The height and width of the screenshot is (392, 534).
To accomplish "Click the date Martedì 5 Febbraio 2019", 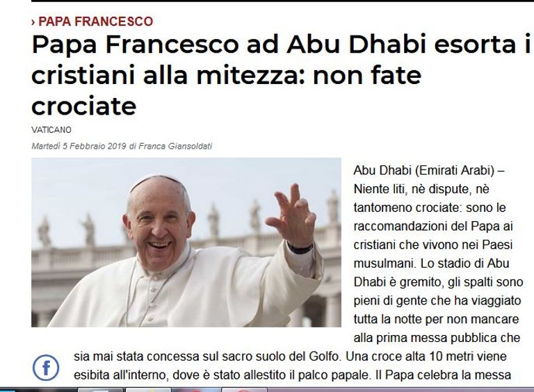I will (x=79, y=146).
